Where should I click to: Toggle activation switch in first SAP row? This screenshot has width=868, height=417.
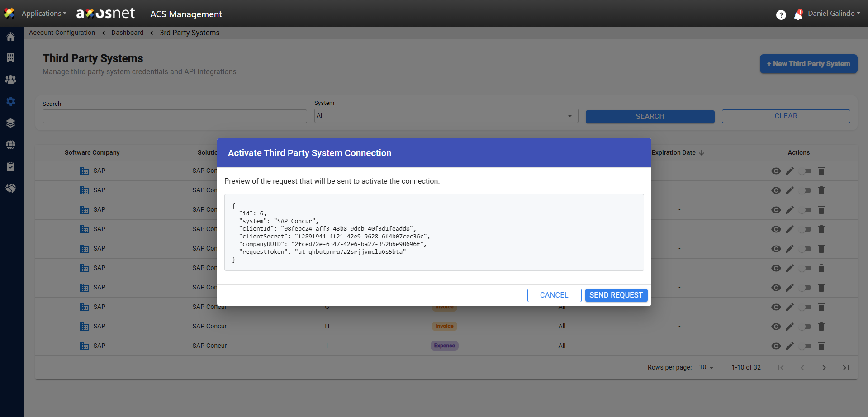click(x=805, y=171)
